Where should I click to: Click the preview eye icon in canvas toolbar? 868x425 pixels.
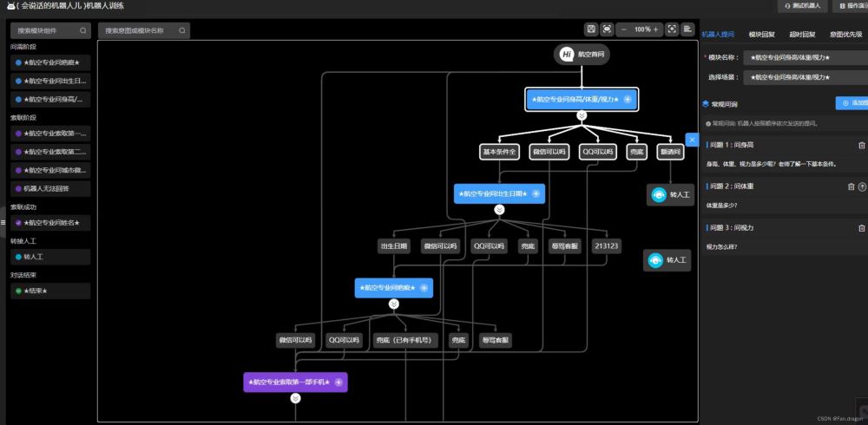point(607,29)
